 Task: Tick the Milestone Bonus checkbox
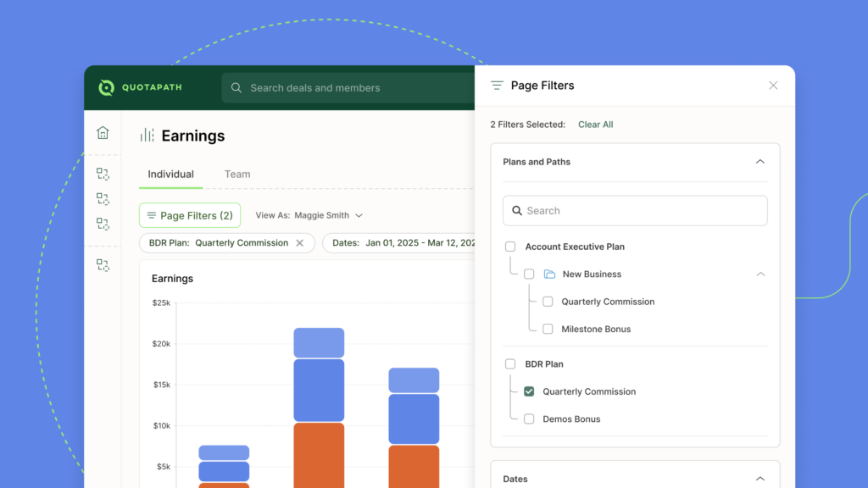(548, 329)
